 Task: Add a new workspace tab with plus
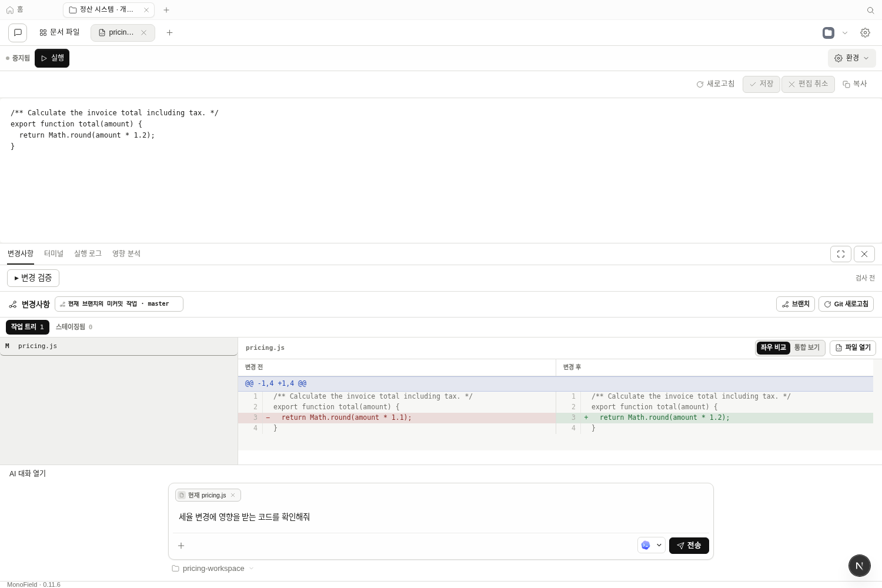pyautogui.click(x=166, y=10)
